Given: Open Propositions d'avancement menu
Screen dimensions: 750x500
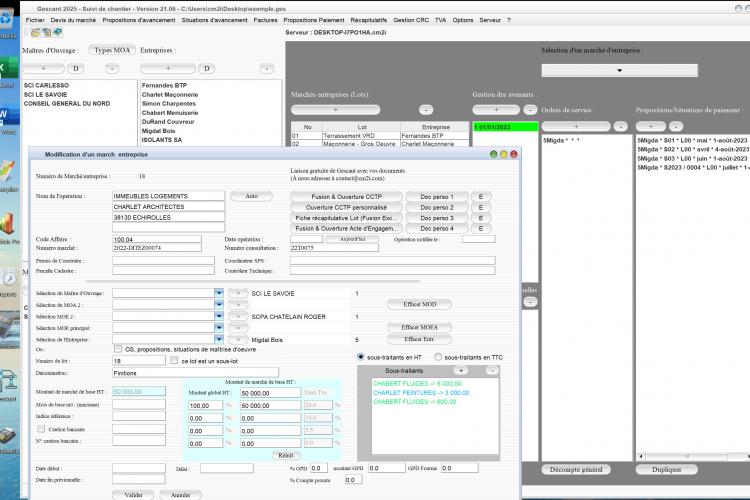Looking at the screenshot, I should (x=139, y=20).
